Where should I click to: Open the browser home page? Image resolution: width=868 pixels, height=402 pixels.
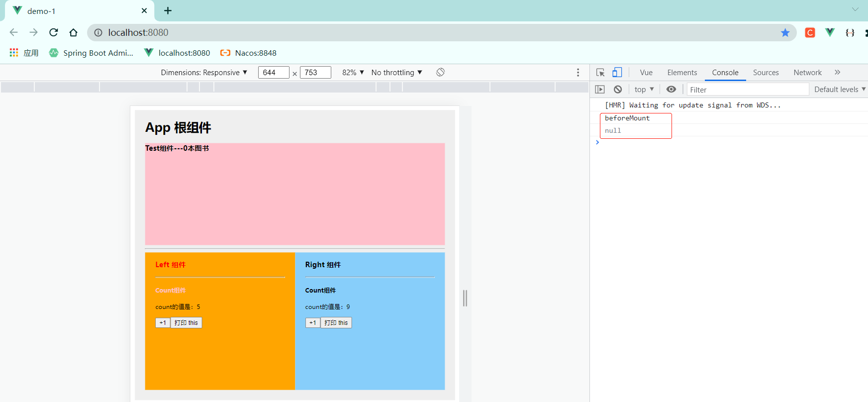coord(73,32)
